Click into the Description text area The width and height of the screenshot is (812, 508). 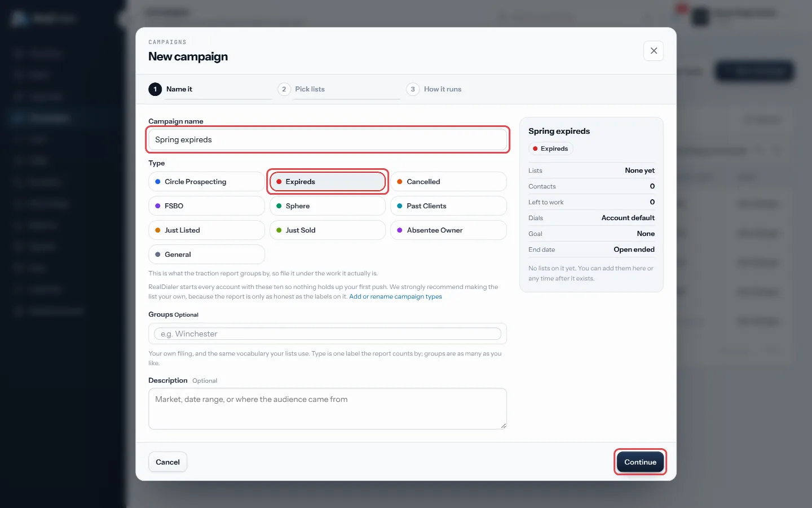(x=328, y=409)
